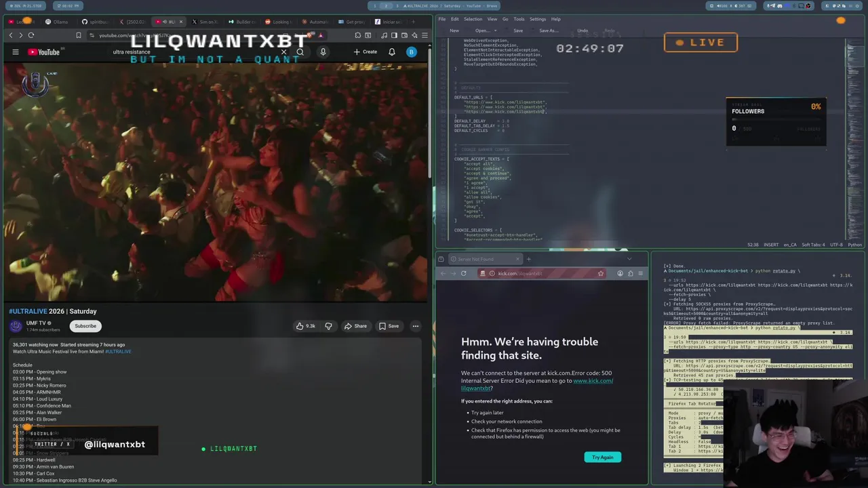Open the Selection menu in text editor
Image resolution: width=868 pixels, height=488 pixels.
click(473, 19)
